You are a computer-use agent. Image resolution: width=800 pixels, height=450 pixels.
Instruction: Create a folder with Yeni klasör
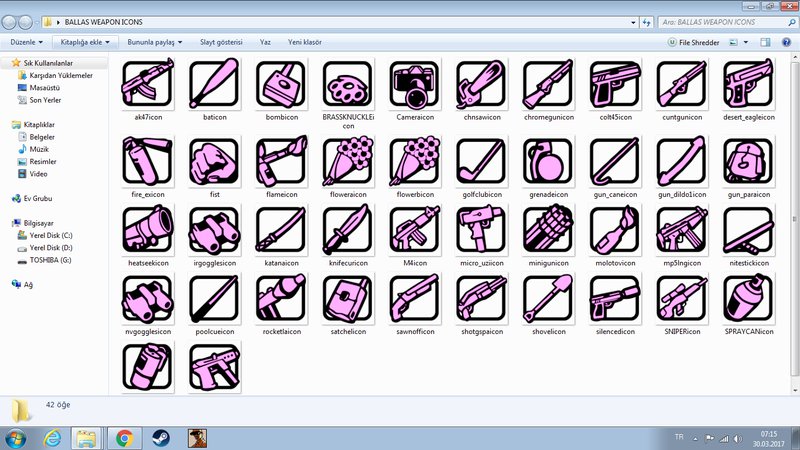point(305,42)
